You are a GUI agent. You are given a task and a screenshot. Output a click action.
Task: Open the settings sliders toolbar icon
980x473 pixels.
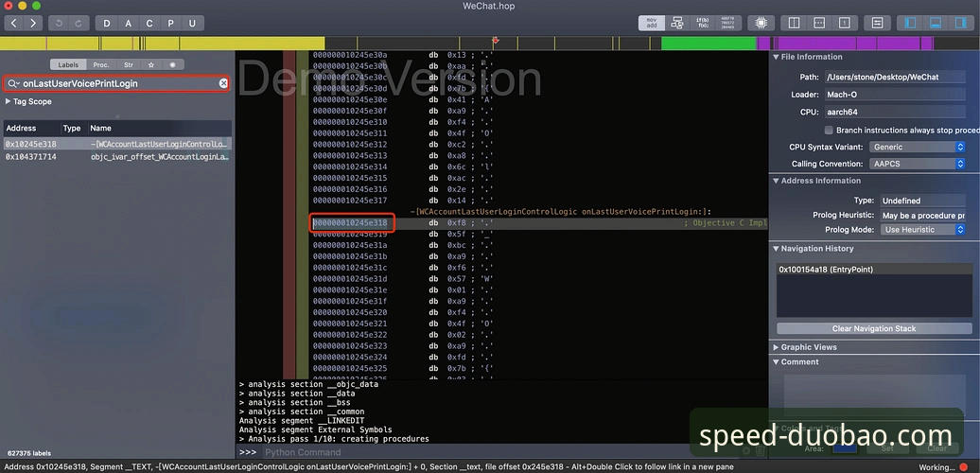[877, 23]
